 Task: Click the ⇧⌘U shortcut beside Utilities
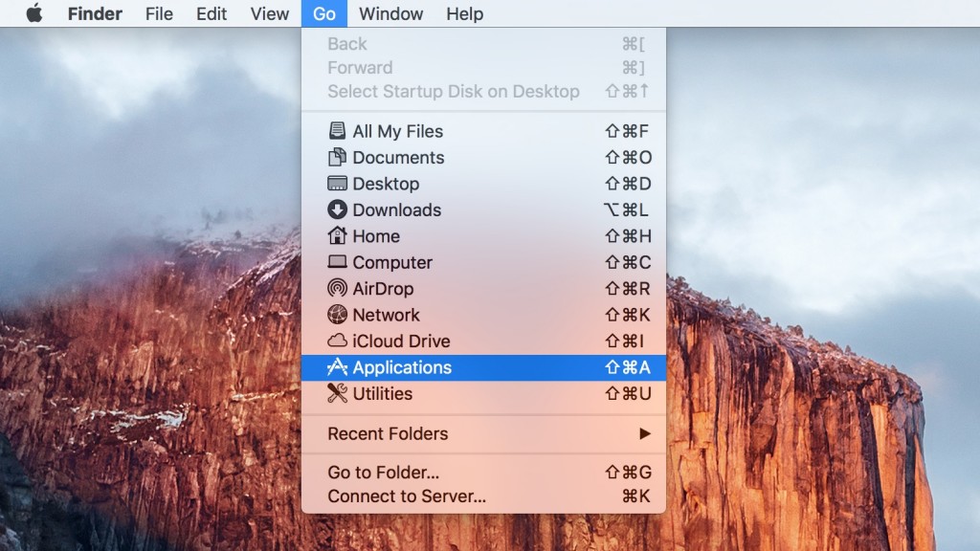pos(628,393)
